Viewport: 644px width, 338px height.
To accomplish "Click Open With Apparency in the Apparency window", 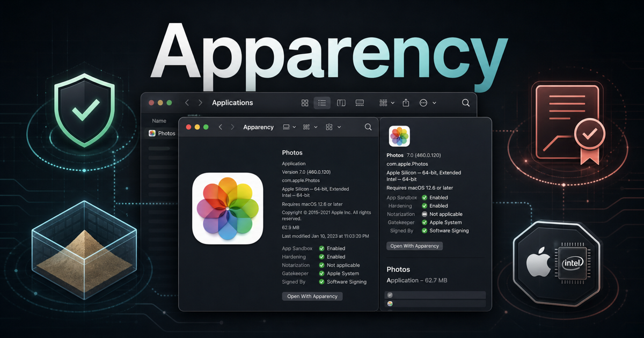I will click(x=312, y=296).
